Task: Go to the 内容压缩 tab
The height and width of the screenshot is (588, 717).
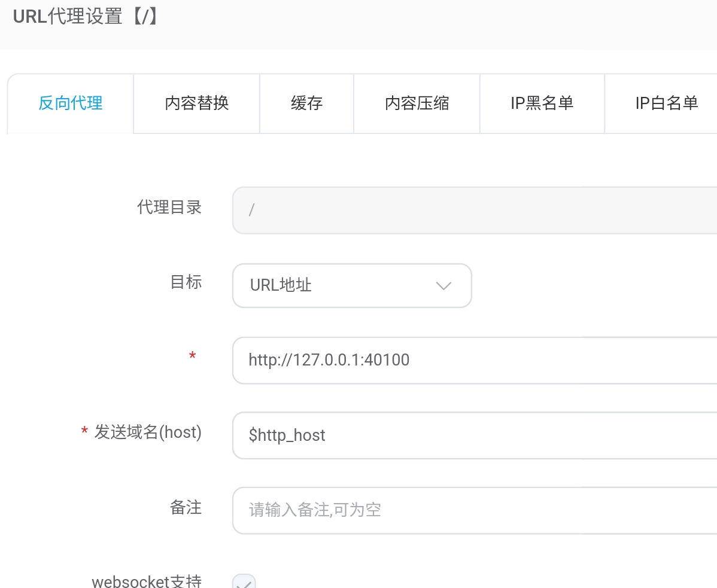Action: click(417, 103)
